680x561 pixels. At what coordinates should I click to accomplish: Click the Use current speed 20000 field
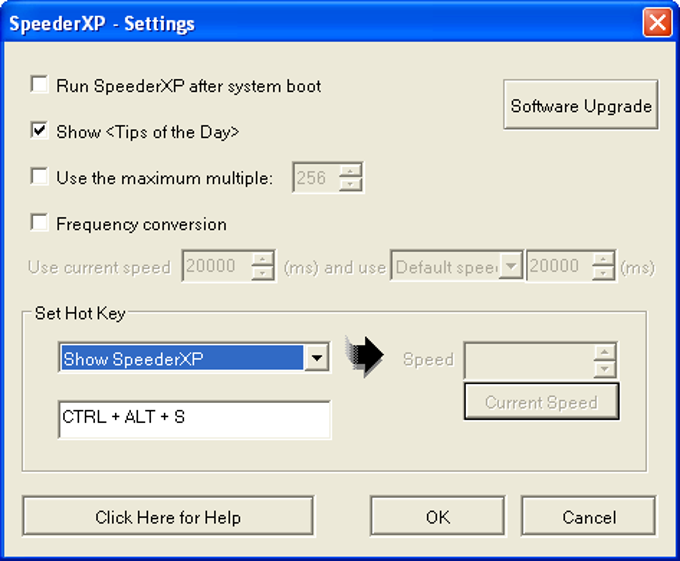[217, 266]
